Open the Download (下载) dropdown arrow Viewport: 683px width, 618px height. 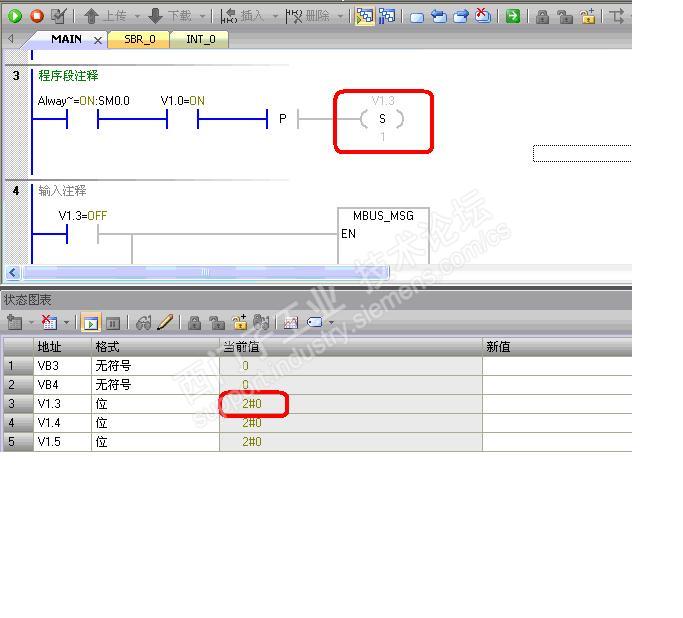pyautogui.click(x=203, y=17)
